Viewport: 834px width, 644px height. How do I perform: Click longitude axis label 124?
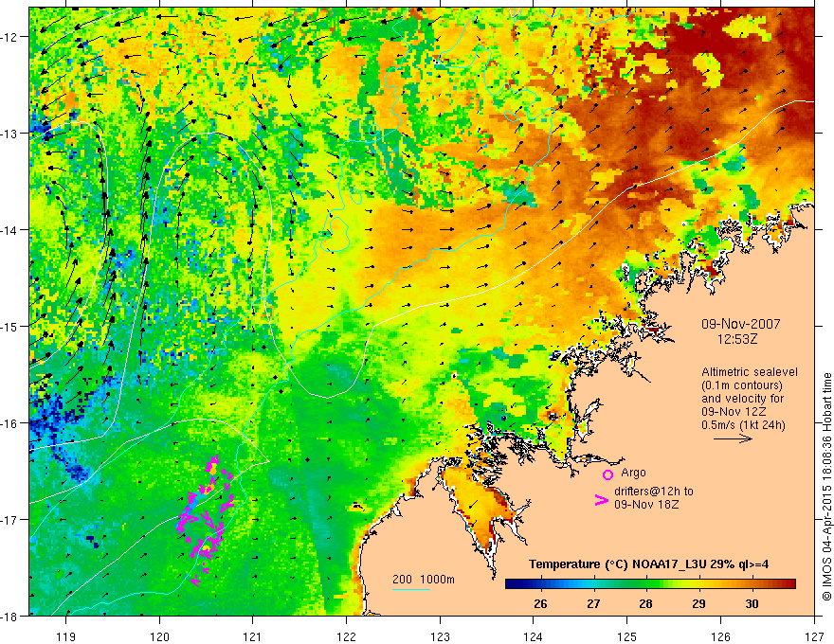coord(534,636)
